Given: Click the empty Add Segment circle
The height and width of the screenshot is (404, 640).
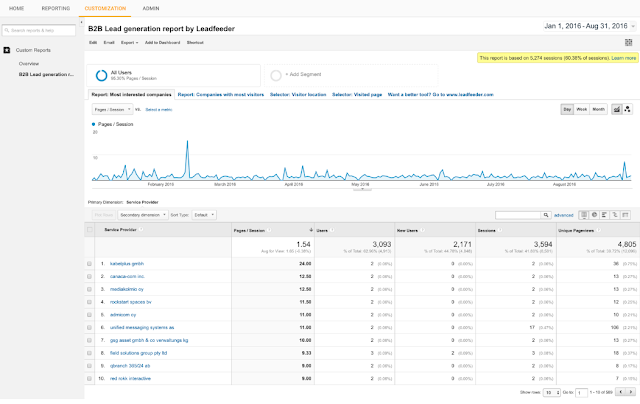Looking at the screenshot, I should (276, 75).
